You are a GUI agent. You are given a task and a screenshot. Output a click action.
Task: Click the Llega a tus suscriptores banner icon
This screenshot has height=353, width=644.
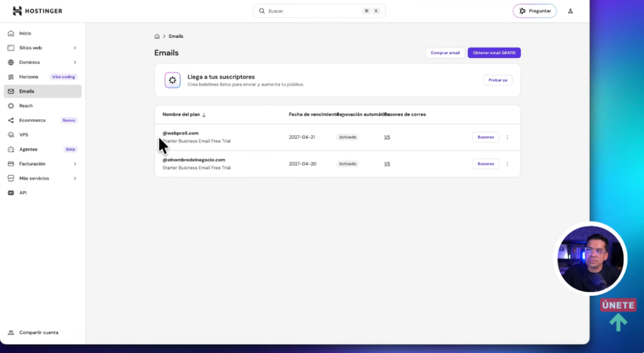point(172,80)
